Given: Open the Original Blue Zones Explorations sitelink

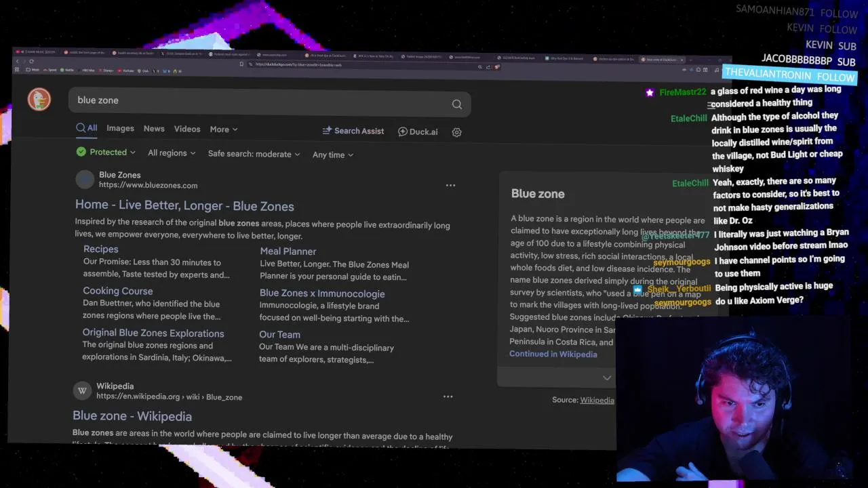Looking at the screenshot, I should [x=153, y=333].
